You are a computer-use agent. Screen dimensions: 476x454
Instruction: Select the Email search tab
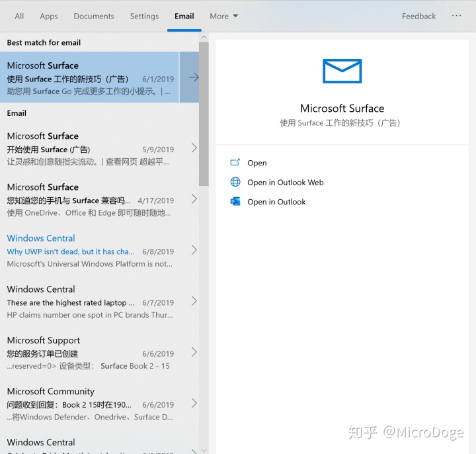[x=184, y=16]
